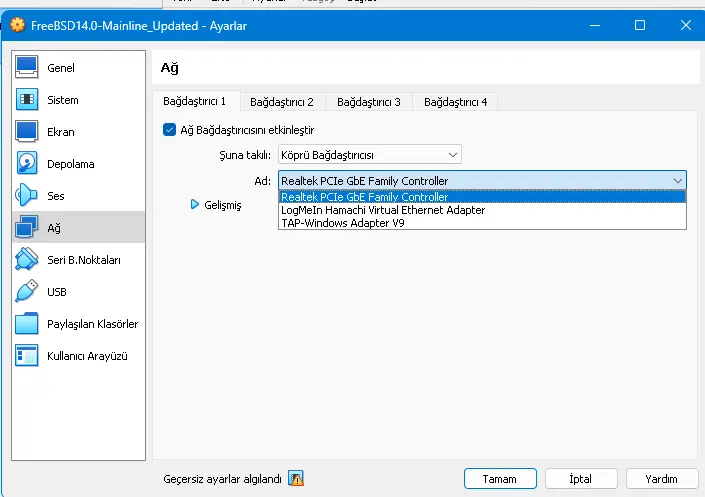
Task: Open help with Yardım button
Action: point(662,479)
